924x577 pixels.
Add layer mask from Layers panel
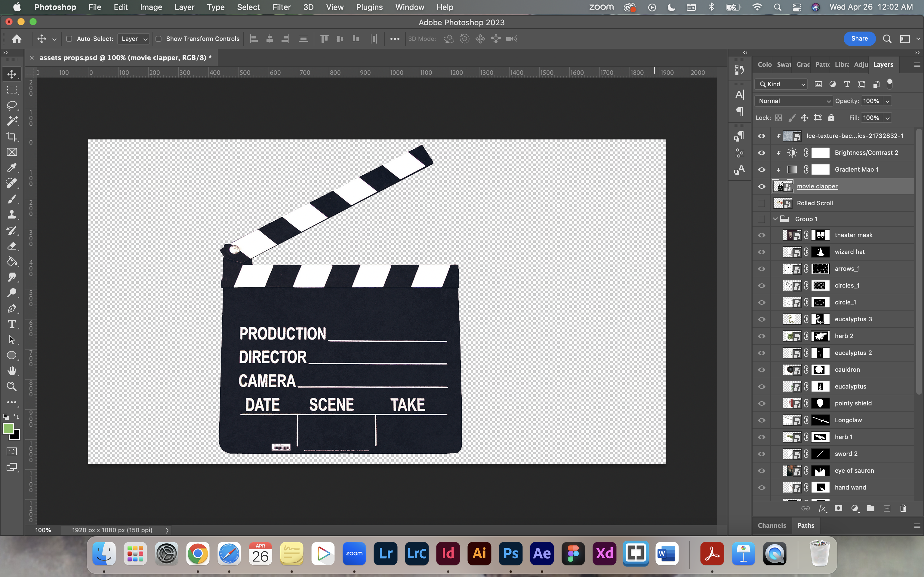coord(838,508)
